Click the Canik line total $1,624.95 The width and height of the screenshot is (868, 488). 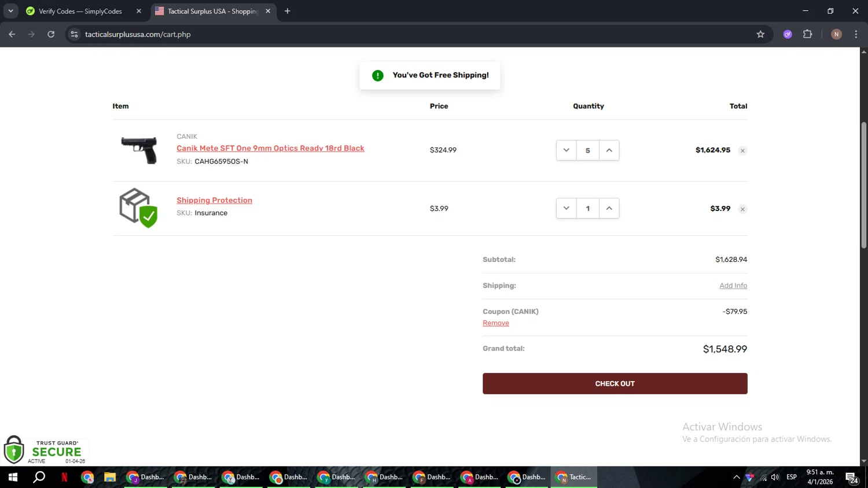pyautogui.click(x=713, y=150)
